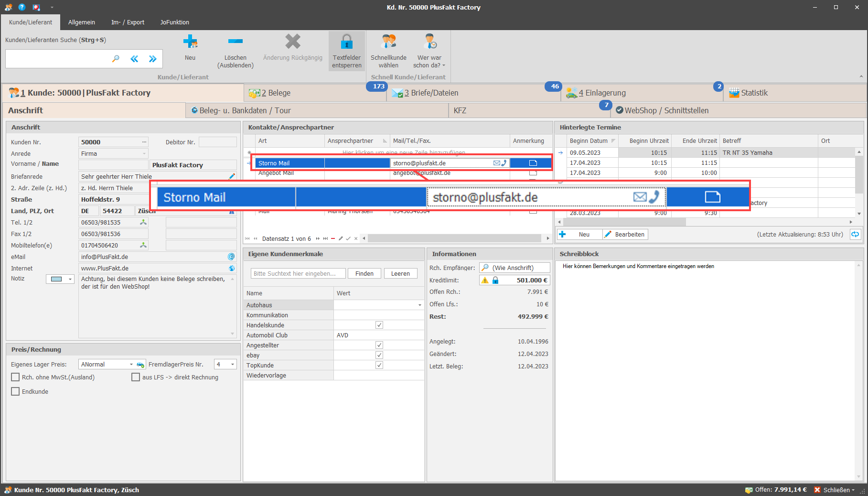This screenshot has height=496, width=868.
Task: Click the Änderung Rückgängig X icon
Action: click(x=293, y=42)
